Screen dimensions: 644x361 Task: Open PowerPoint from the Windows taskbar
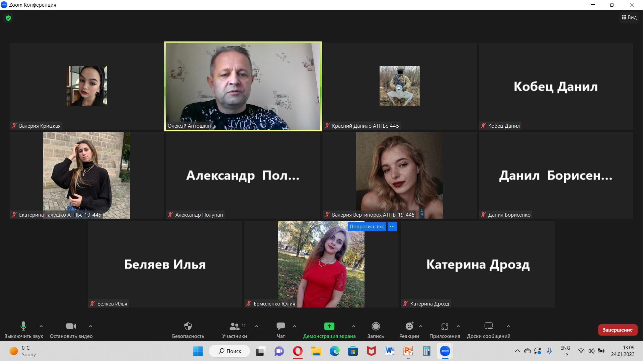tap(408, 351)
